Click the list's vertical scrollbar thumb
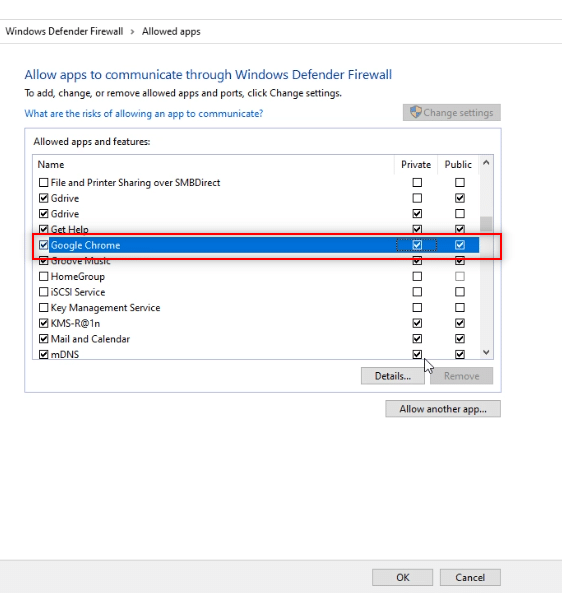The image size is (562, 593). coord(486,224)
